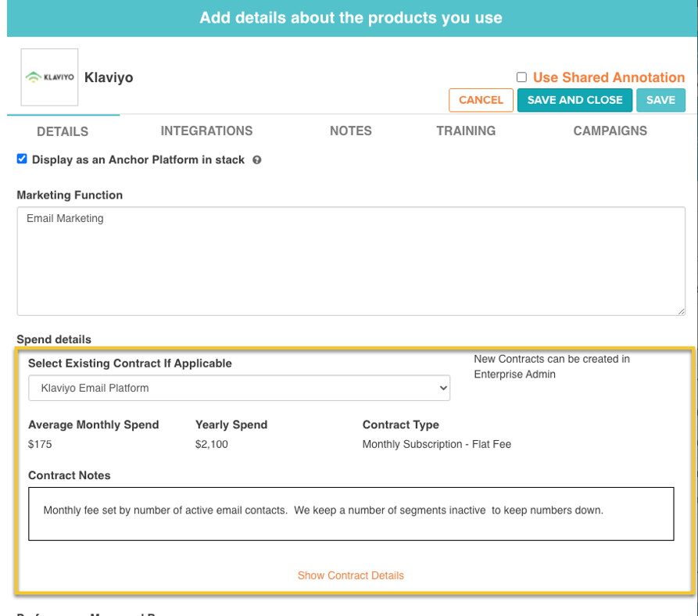Click the Use Shared Annotation label
The width and height of the screenshot is (698, 616).
point(609,77)
